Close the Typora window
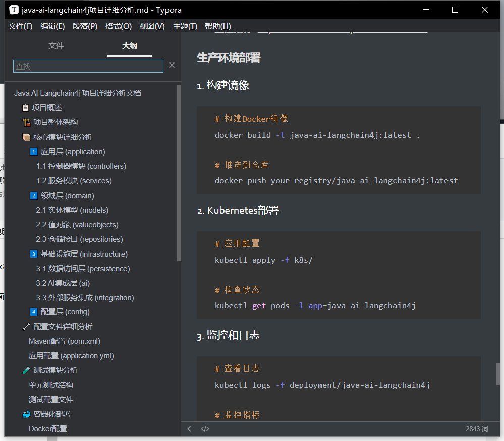Screen dimensions: 504x441 click(x=485, y=10)
